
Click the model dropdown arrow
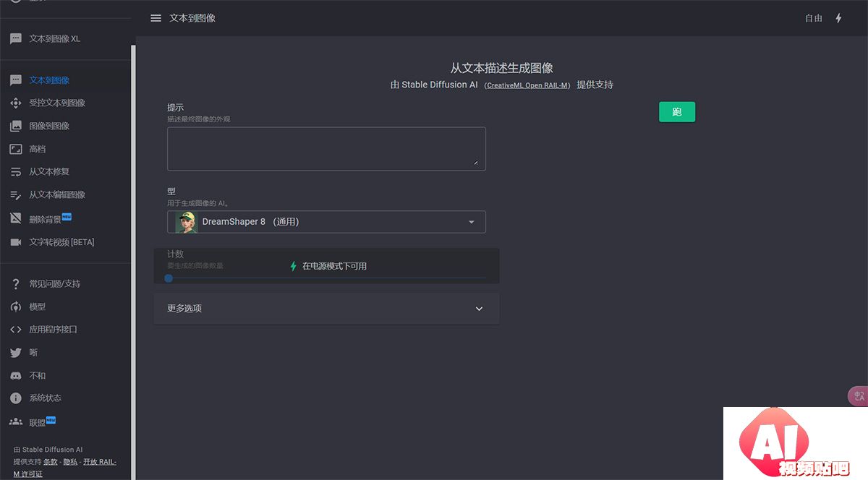[x=472, y=222]
